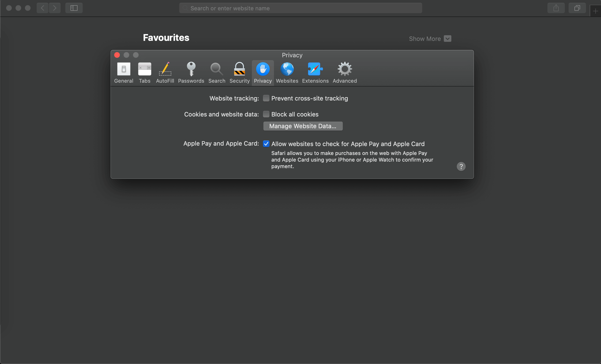Click the help question mark button
The width and height of the screenshot is (601, 364).
click(461, 167)
